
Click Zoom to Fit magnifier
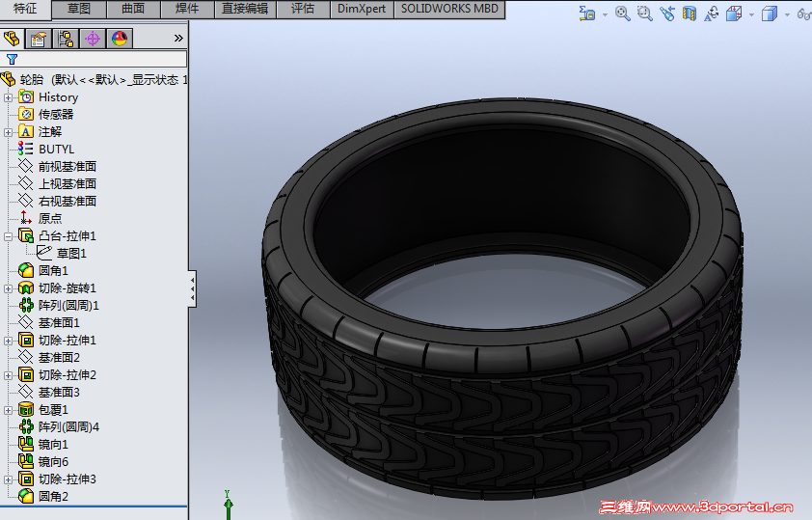(x=622, y=14)
